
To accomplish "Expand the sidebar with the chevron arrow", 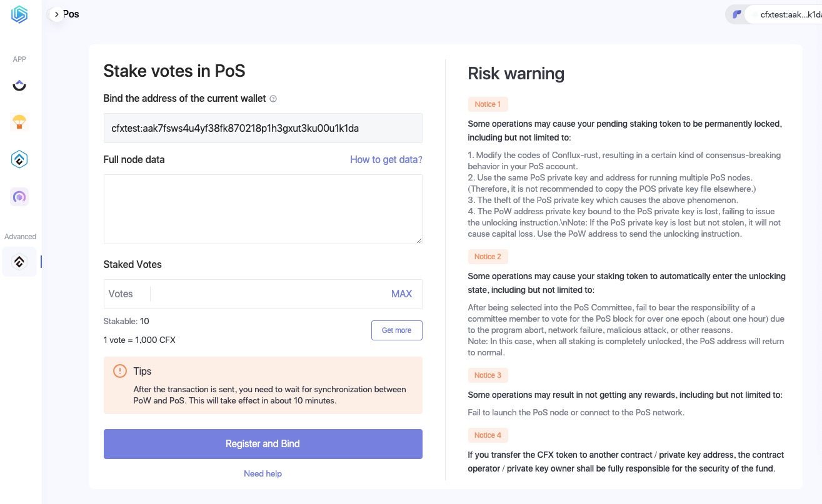I will click(57, 14).
